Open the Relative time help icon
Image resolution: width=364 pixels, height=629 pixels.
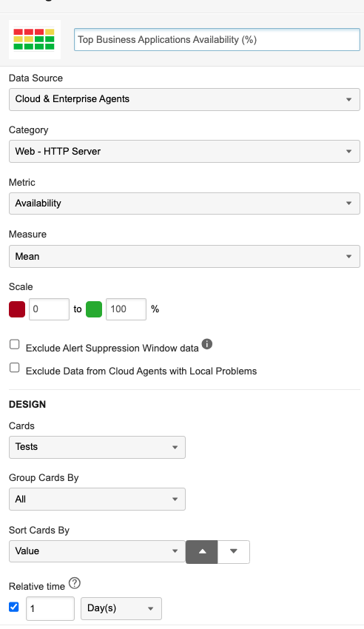[75, 583]
